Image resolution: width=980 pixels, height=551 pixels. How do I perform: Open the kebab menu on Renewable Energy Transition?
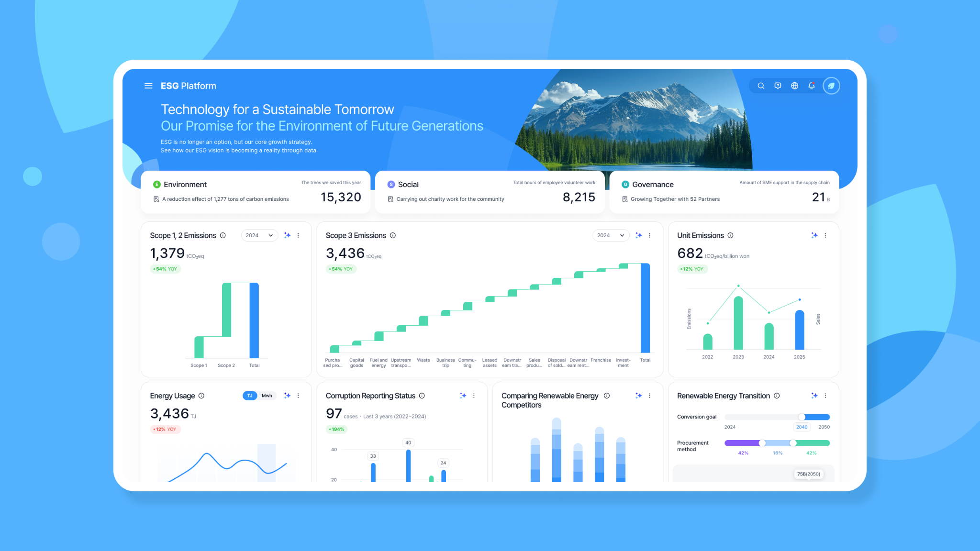825,396
